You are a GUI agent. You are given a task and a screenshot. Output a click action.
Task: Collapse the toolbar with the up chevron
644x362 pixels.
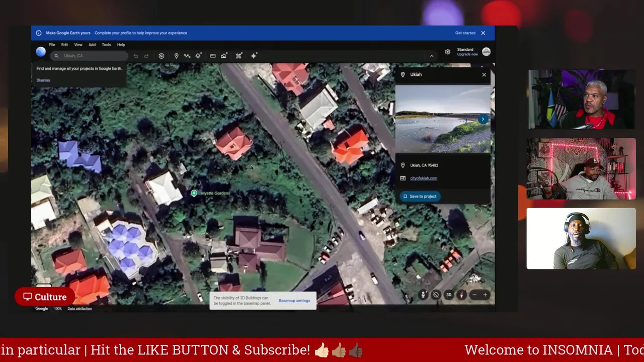432,56
